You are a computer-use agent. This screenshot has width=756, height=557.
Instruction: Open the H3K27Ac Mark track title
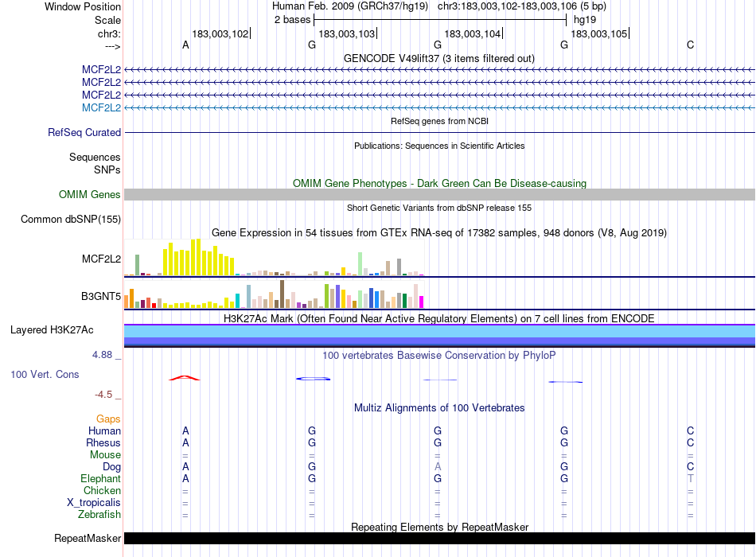click(439, 319)
